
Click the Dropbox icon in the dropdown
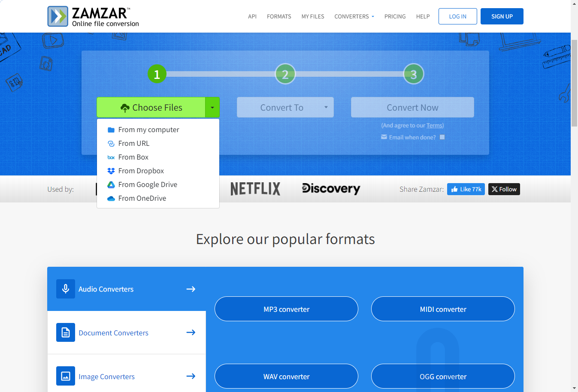pyautogui.click(x=111, y=171)
